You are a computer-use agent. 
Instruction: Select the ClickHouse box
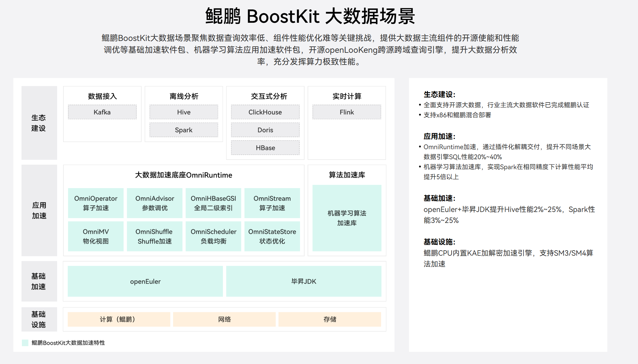pyautogui.click(x=265, y=112)
